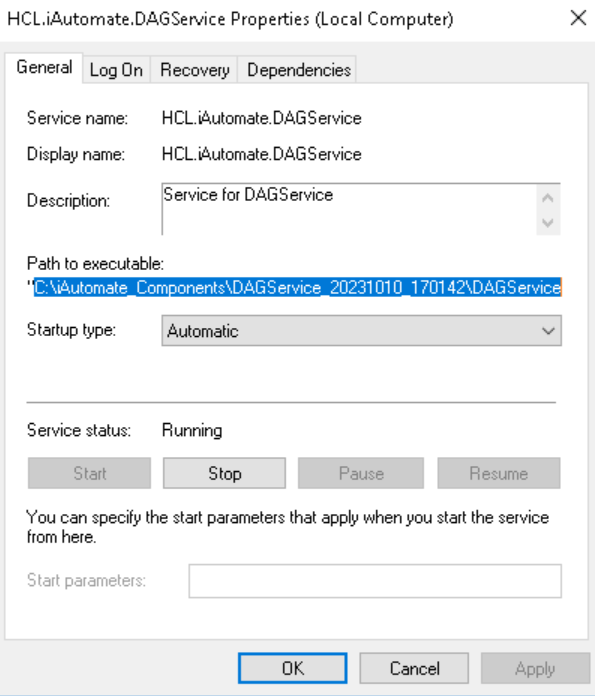Click the 'Service name:' label

pos(77,118)
